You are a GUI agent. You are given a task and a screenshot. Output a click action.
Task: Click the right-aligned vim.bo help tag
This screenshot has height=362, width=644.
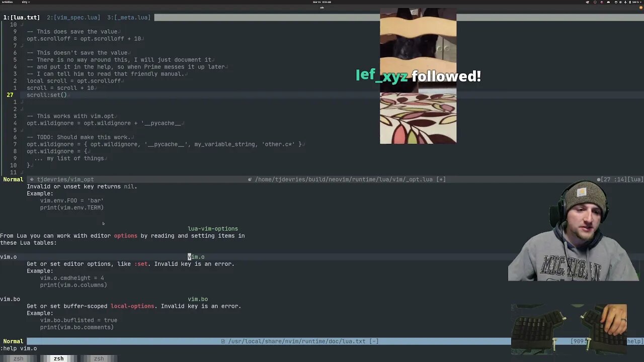(x=198, y=299)
